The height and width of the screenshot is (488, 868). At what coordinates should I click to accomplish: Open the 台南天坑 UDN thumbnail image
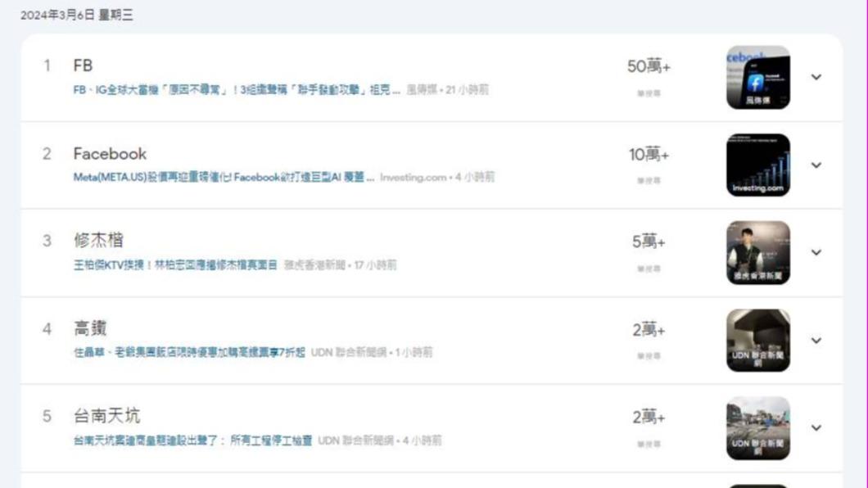[757, 427]
